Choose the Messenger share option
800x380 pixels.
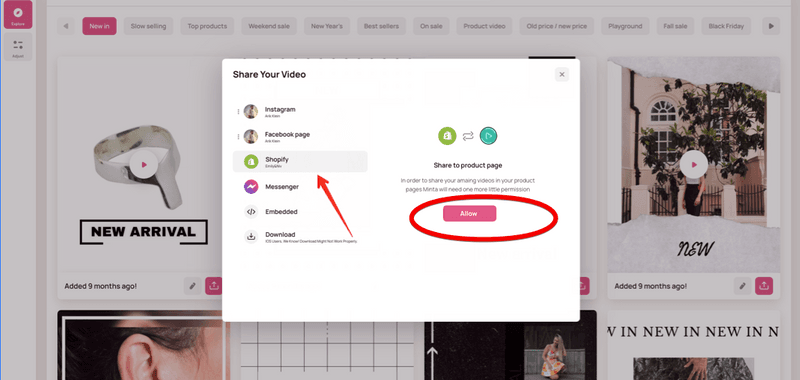pos(300,187)
